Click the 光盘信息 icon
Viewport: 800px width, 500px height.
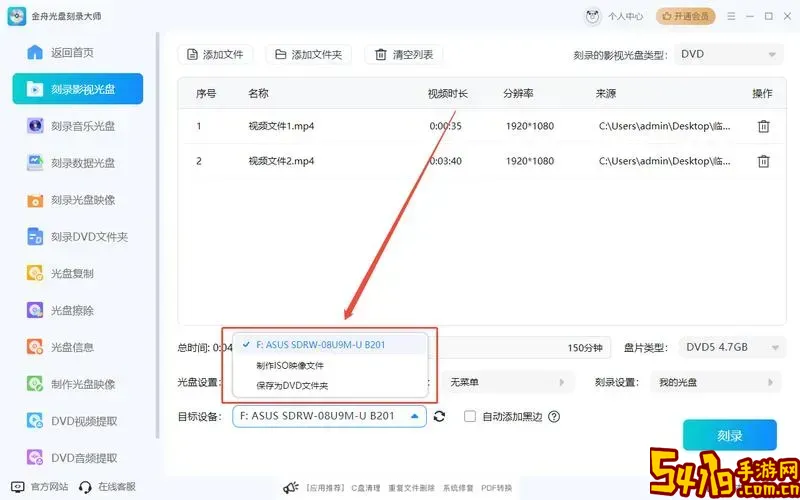coord(35,347)
